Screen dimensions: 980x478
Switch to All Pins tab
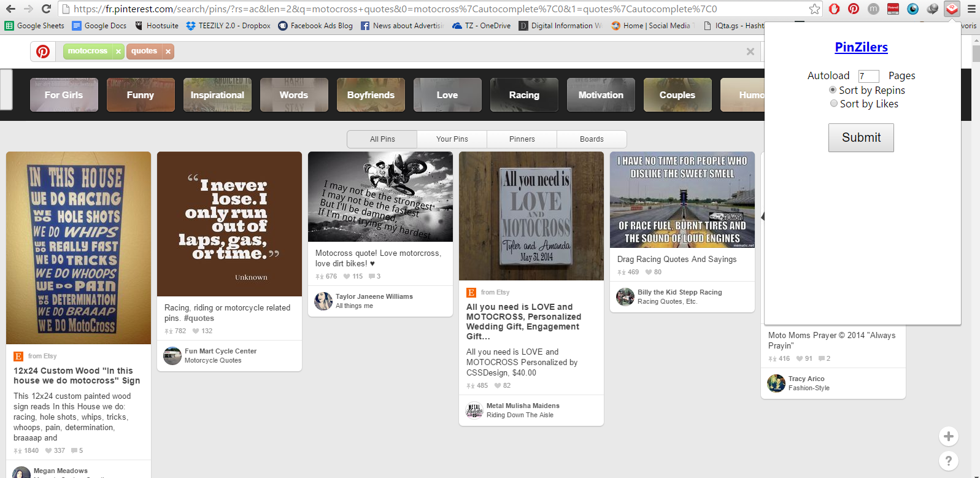point(382,139)
